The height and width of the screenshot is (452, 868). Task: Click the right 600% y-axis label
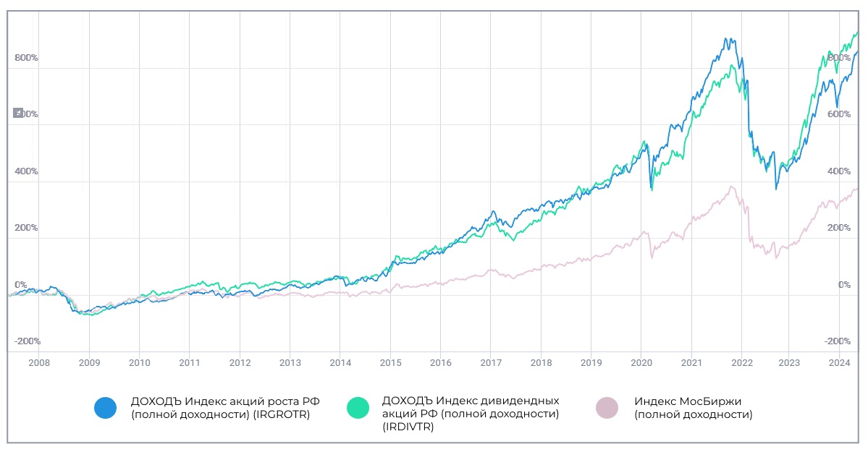point(839,114)
